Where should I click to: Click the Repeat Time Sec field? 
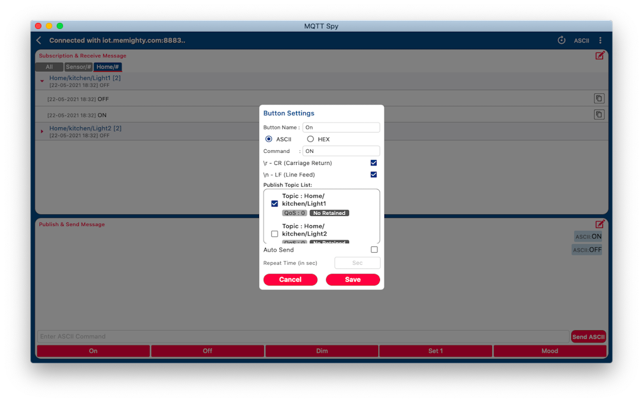click(357, 263)
